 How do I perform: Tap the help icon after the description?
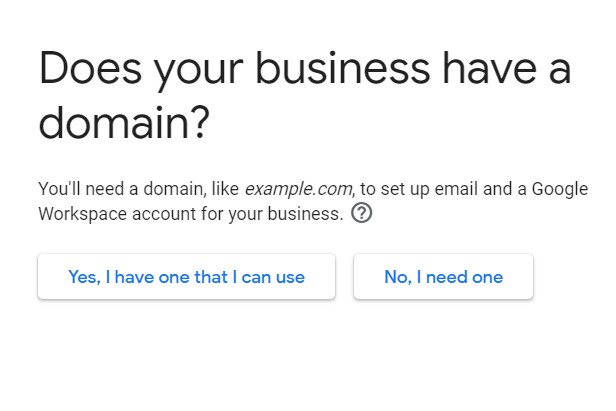click(362, 213)
